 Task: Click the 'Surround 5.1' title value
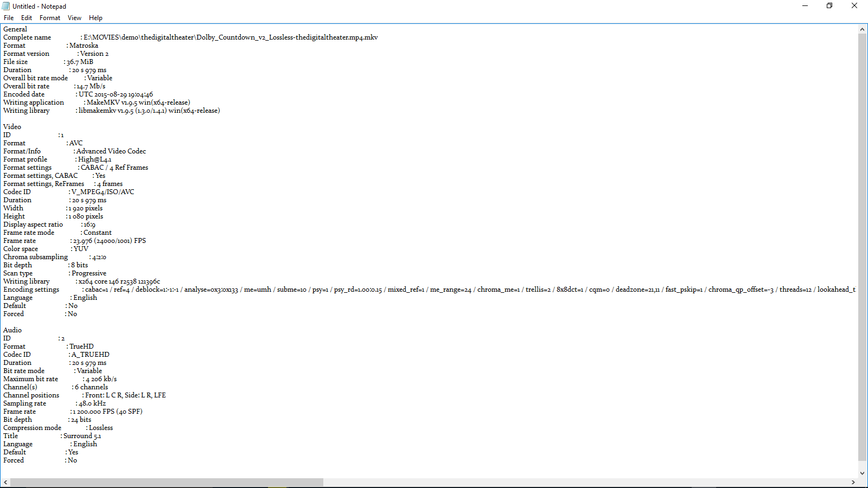82,436
